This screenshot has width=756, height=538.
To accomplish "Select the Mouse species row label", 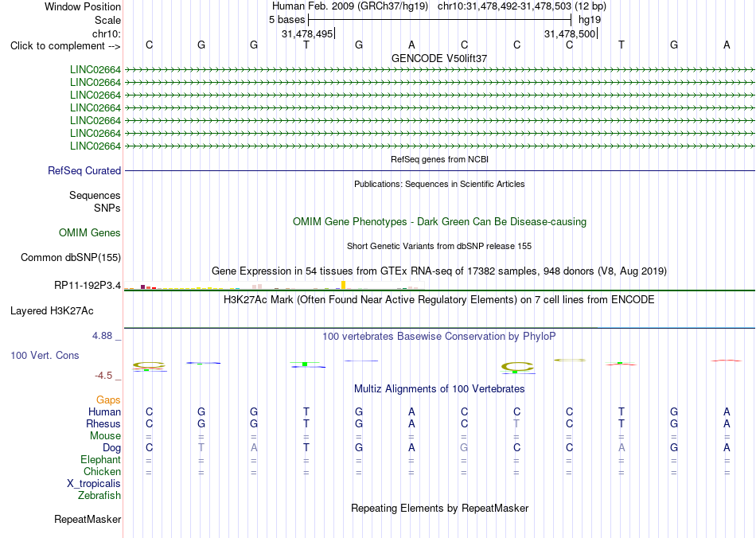I will tap(106, 436).
